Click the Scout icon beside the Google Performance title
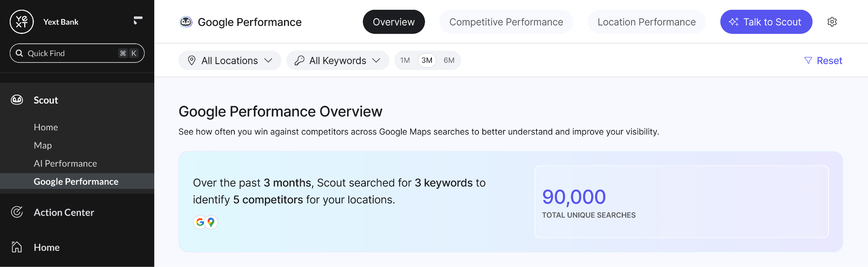The width and height of the screenshot is (868, 267). pos(186,22)
